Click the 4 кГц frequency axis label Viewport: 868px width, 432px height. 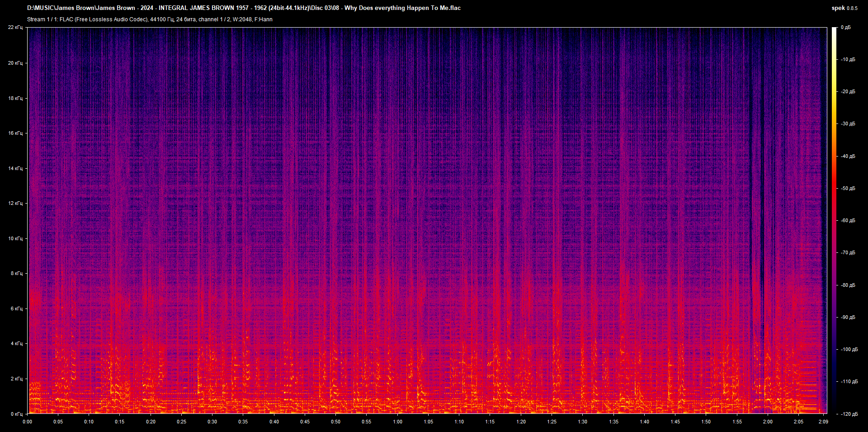pos(17,343)
